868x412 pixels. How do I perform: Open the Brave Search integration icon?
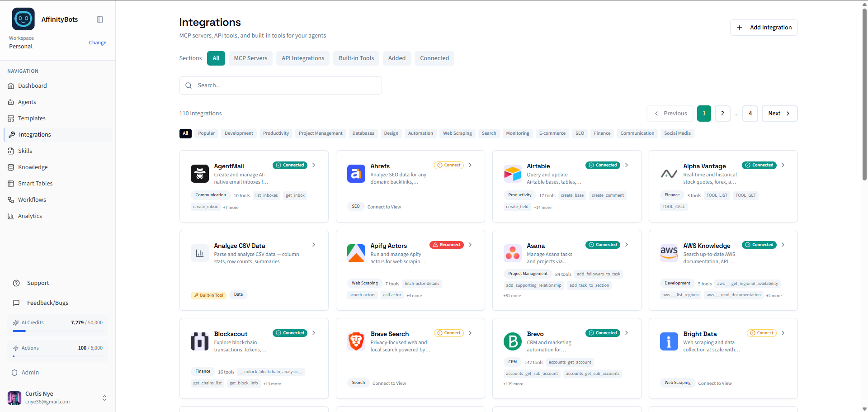pyautogui.click(x=356, y=341)
